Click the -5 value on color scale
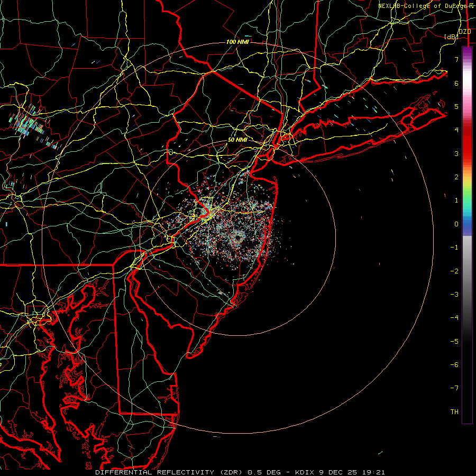The width and height of the screenshot is (476, 476). point(454,342)
